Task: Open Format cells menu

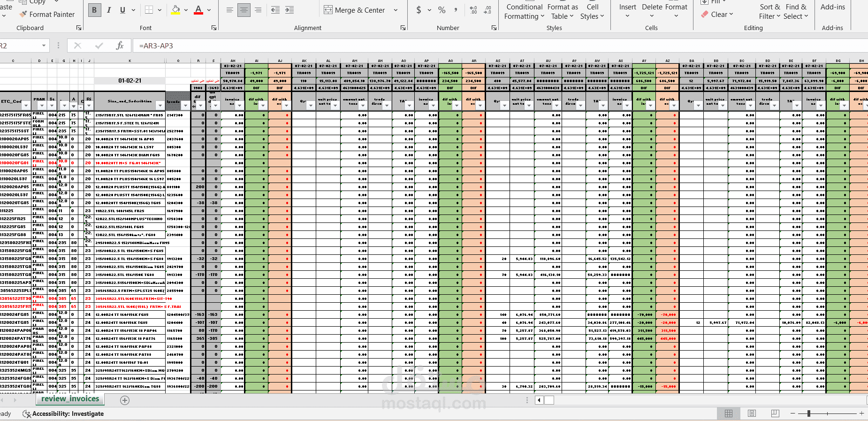Action: pos(676,11)
